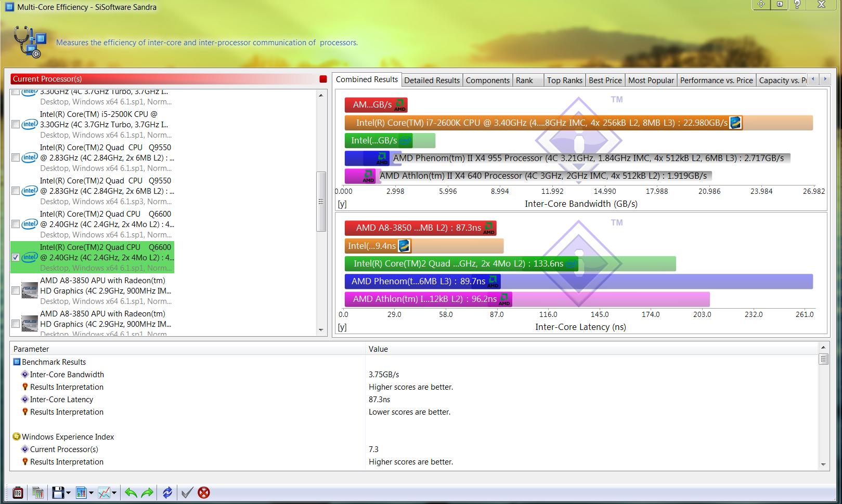Screen dimensions: 842x504
Task: Check the first AMD A8-3850 APU checkbox
Action: 16,290
